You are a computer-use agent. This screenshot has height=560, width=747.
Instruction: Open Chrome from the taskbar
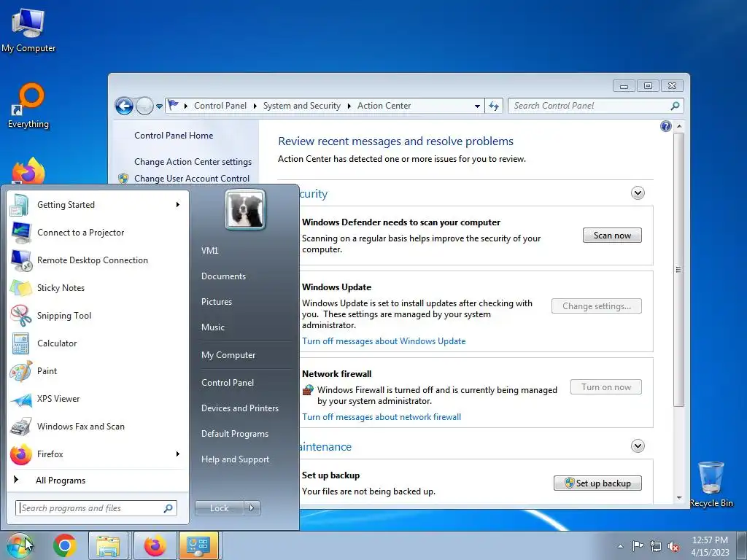point(65,545)
